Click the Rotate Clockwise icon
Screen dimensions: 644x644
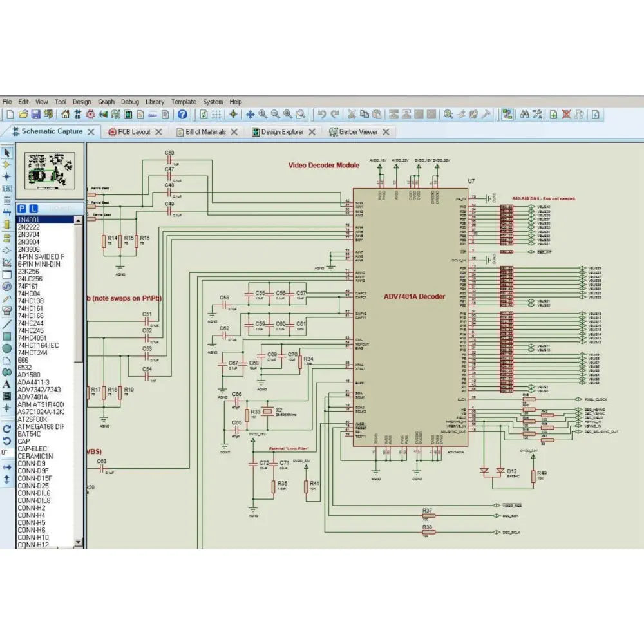[7, 428]
